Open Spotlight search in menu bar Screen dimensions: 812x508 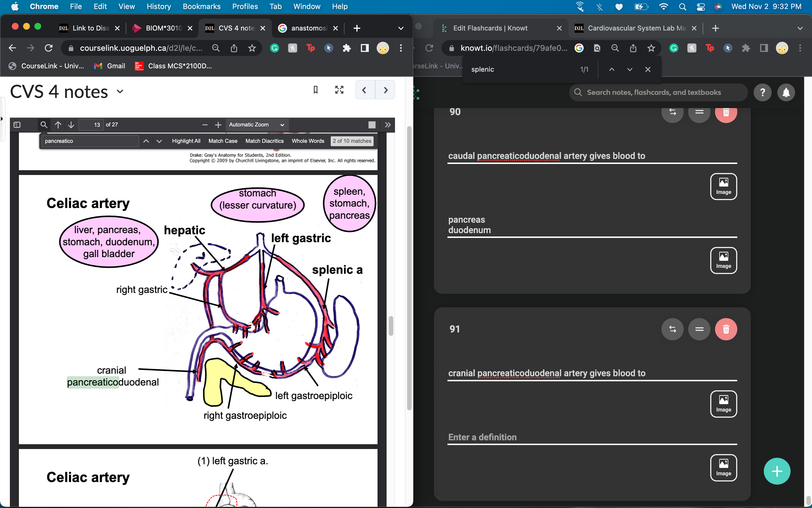(682, 6)
